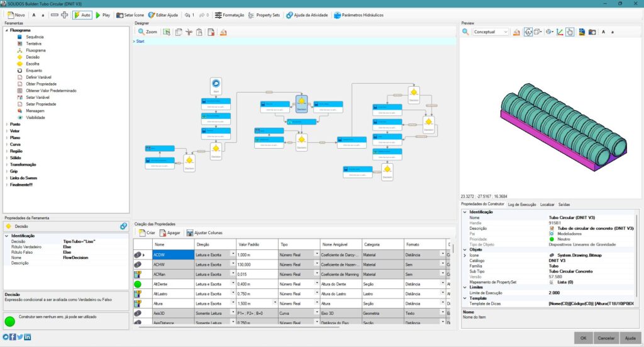This screenshot has height=347, width=644.
Task: Open the Conceptual visual style dropdown
Action: click(491, 31)
